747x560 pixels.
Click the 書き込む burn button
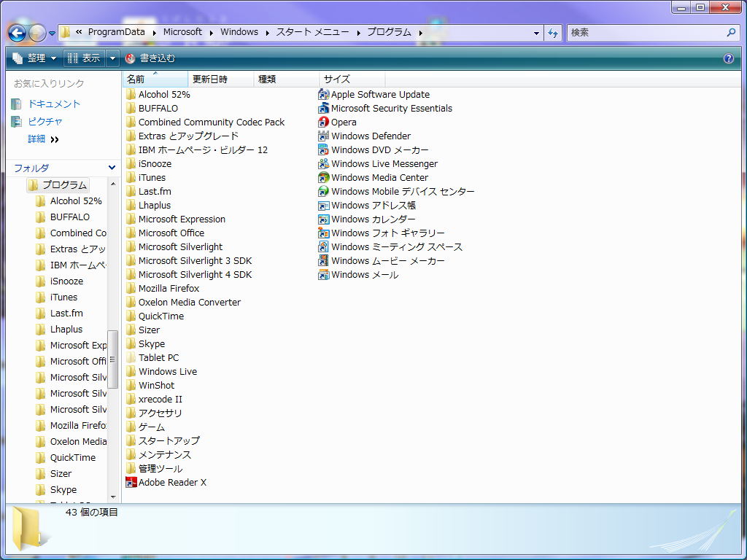click(x=150, y=58)
